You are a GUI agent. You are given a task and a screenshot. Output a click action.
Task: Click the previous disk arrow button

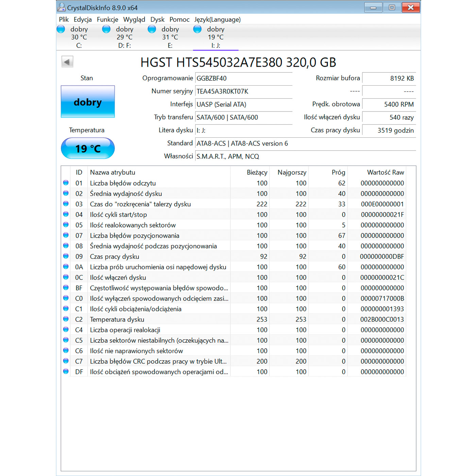click(x=67, y=62)
